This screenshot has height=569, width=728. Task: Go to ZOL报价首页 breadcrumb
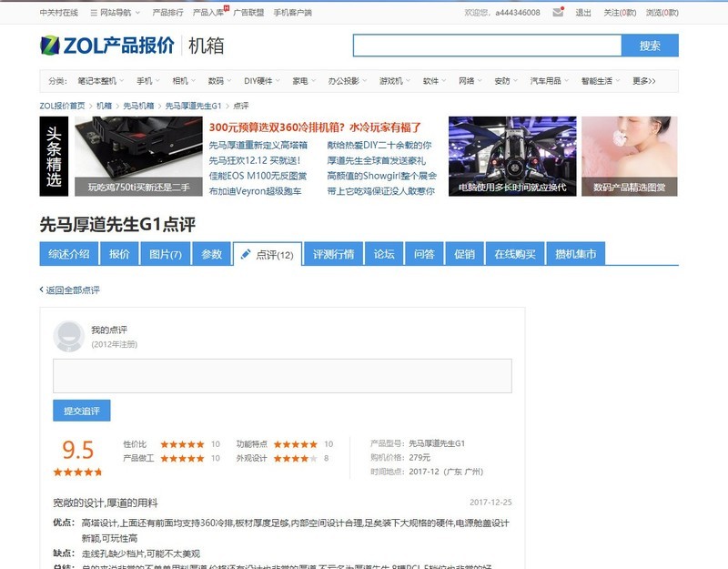coord(62,106)
